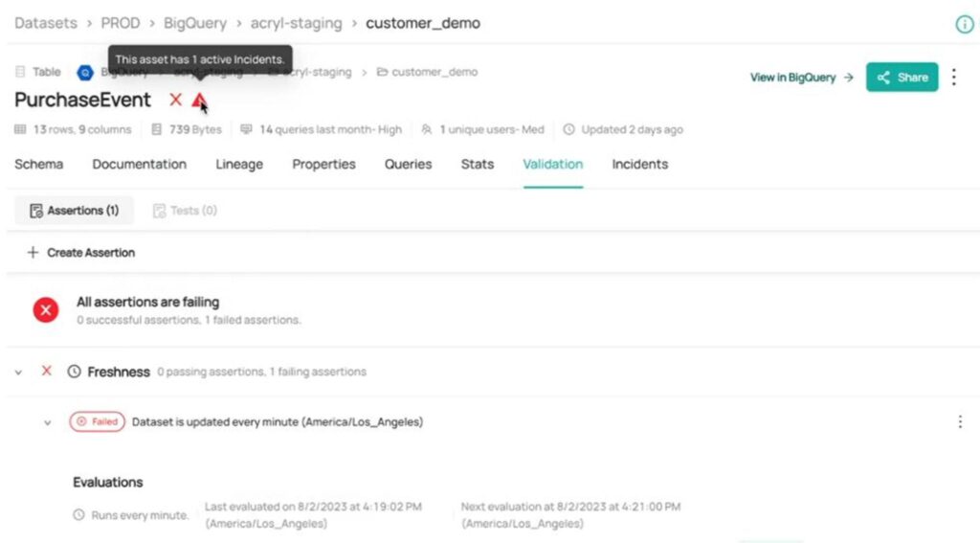Select the Tests (0) sub-tab
The height and width of the screenshot is (543, 980).
(x=185, y=211)
